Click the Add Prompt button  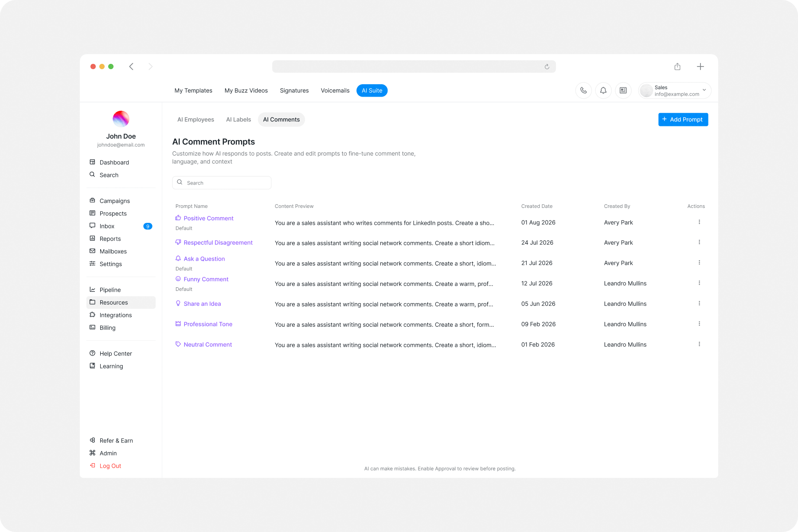coord(683,120)
